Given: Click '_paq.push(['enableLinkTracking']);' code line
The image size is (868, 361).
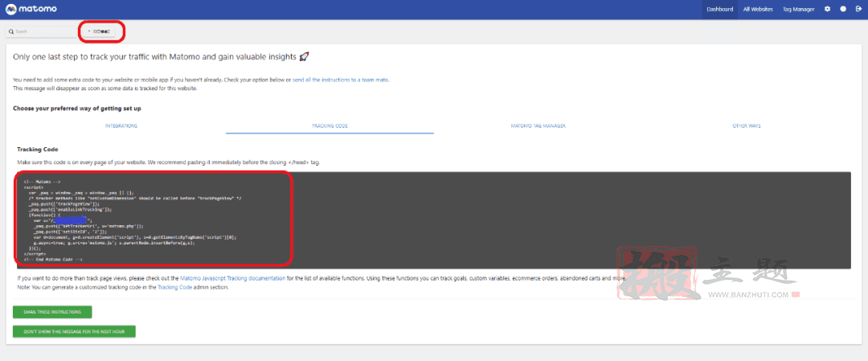Looking at the screenshot, I should [70, 209].
